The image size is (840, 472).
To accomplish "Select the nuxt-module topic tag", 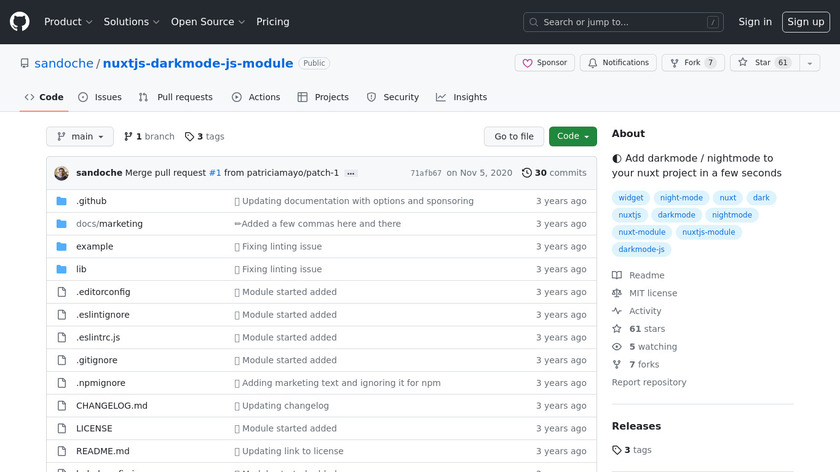I will click(641, 232).
